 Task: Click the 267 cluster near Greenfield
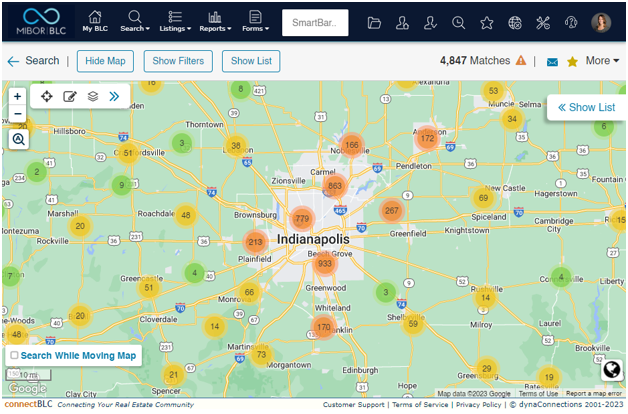click(391, 211)
